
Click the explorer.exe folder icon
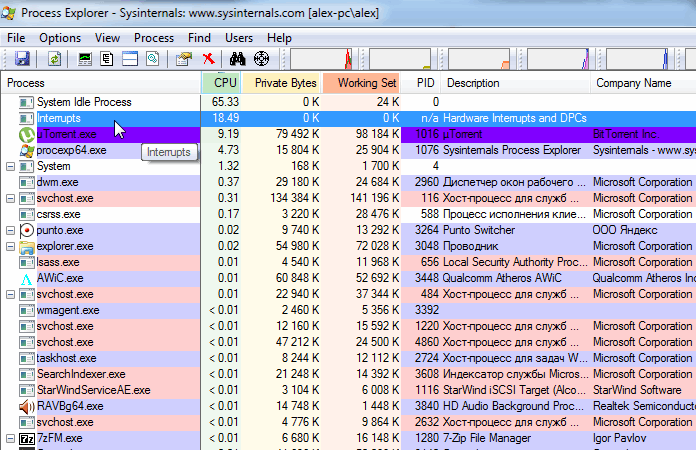pos(27,246)
